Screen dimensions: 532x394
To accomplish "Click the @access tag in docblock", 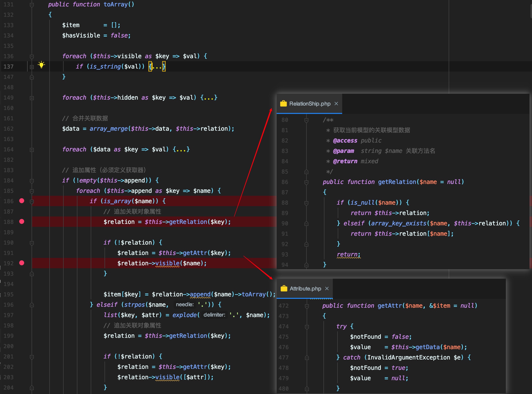I will (x=345, y=141).
